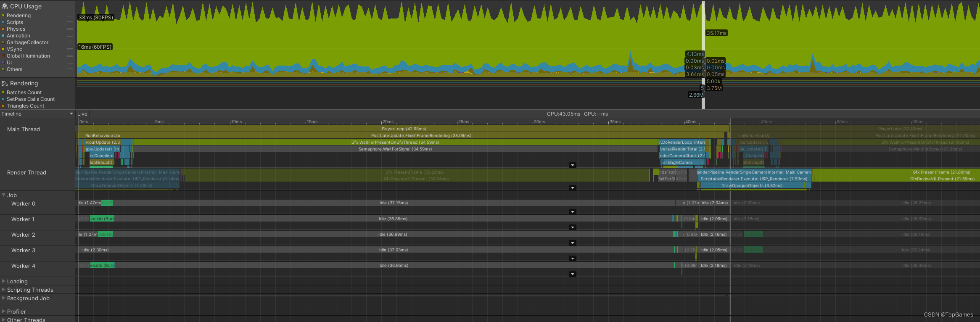Grab the reorder handle beside Scripts
The height and width of the screenshot is (322, 980).
[x=70, y=22]
